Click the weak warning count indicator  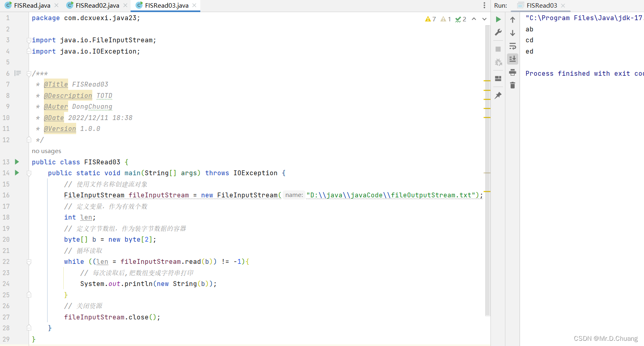[446, 19]
